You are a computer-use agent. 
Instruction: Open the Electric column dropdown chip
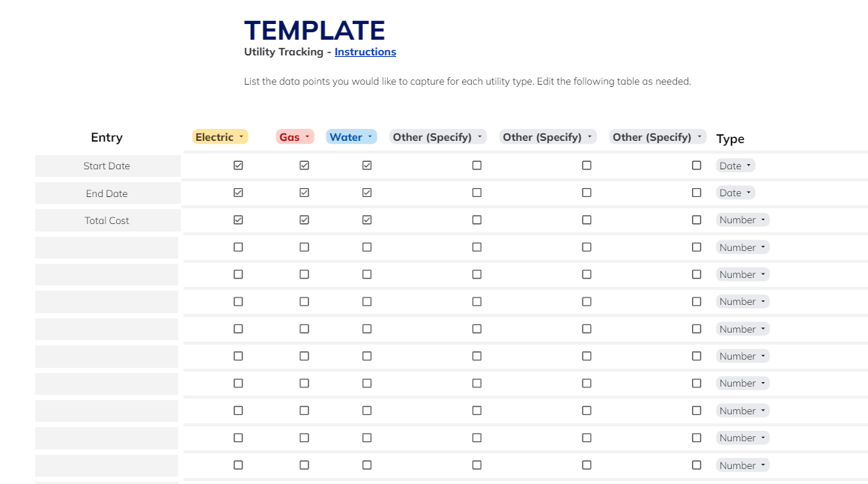[219, 137]
